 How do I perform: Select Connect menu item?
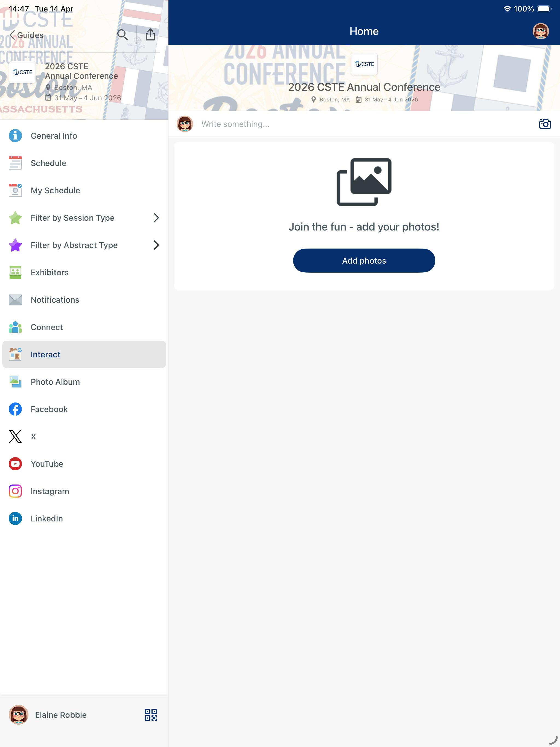coord(84,327)
